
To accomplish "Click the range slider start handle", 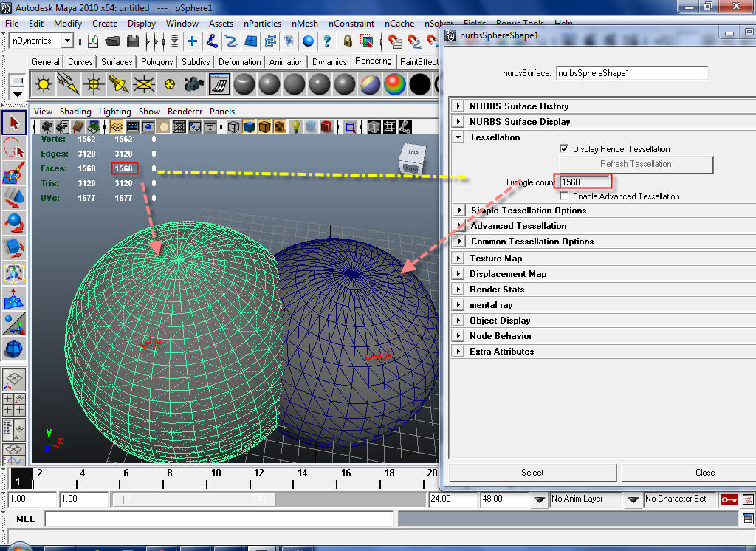I will (120, 500).
